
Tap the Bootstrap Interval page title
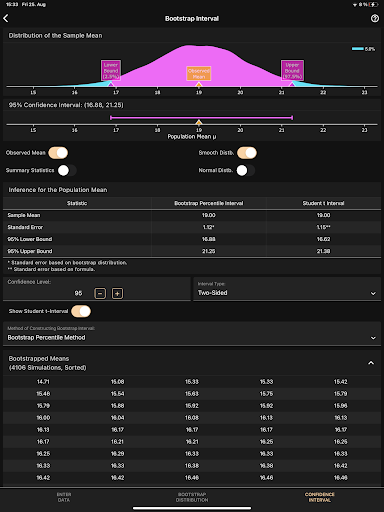coord(192,19)
